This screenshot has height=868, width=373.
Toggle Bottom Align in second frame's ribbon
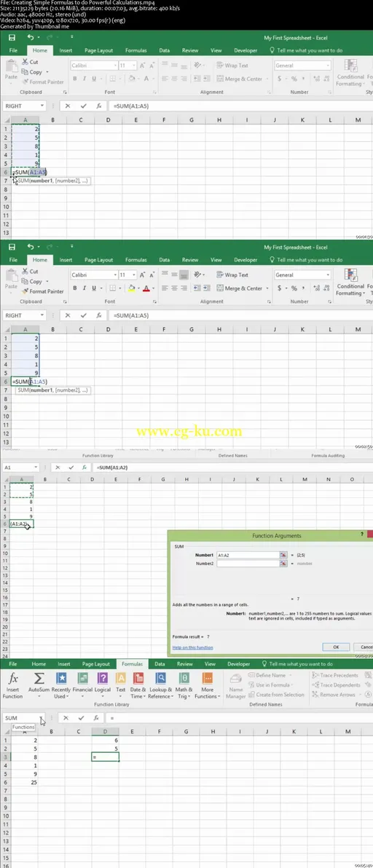184,275
